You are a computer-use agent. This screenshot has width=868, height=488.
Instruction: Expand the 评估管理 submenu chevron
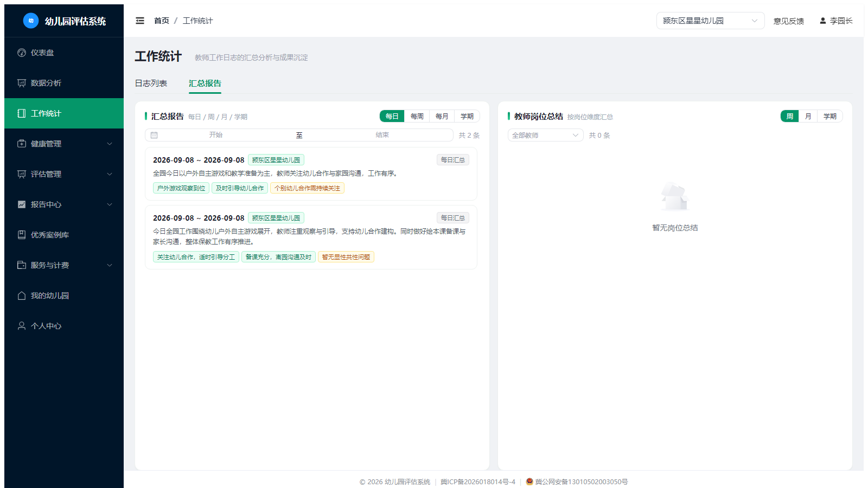coord(110,174)
